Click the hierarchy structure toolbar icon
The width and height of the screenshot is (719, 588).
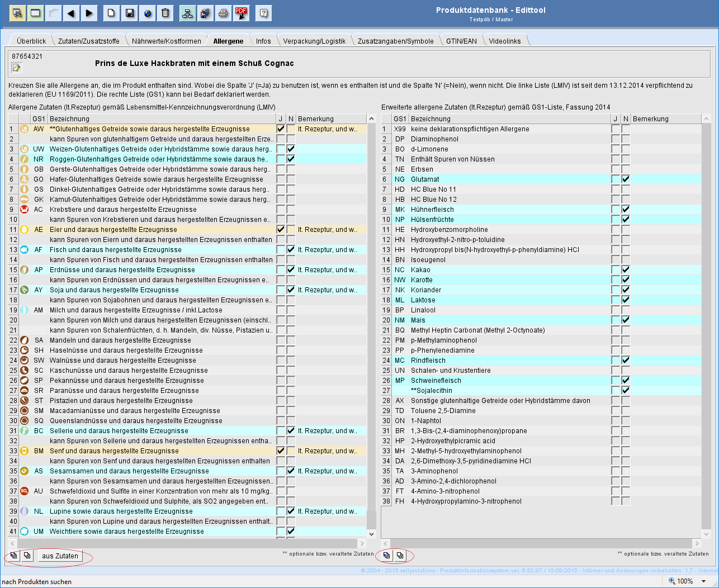click(187, 13)
